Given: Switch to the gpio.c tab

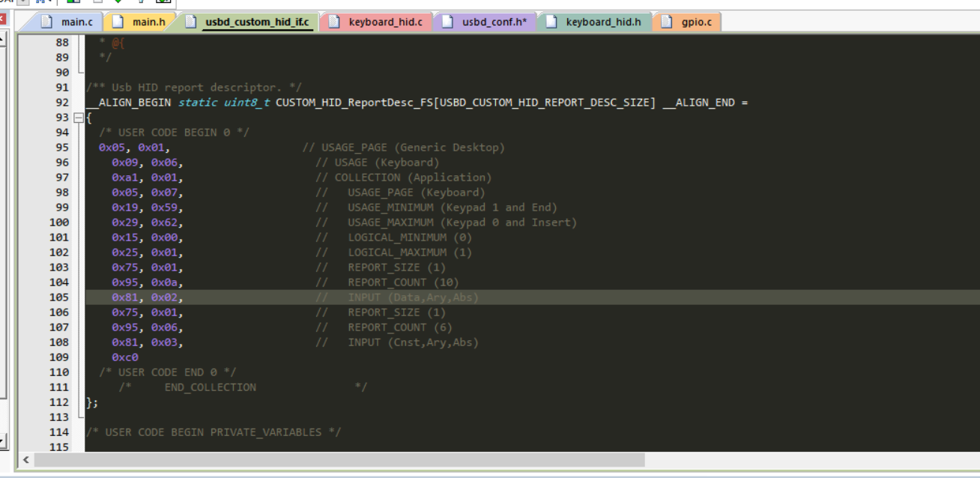Looking at the screenshot, I should tap(687, 22).
